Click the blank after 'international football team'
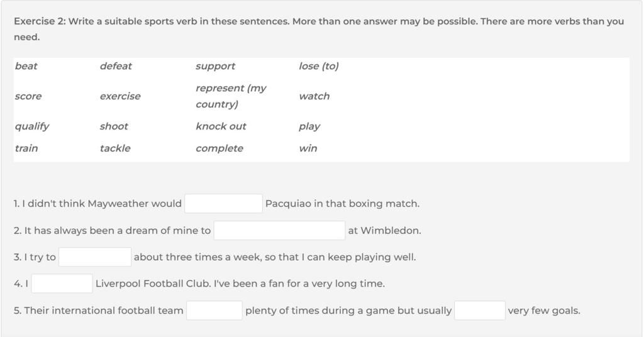 [214, 311]
